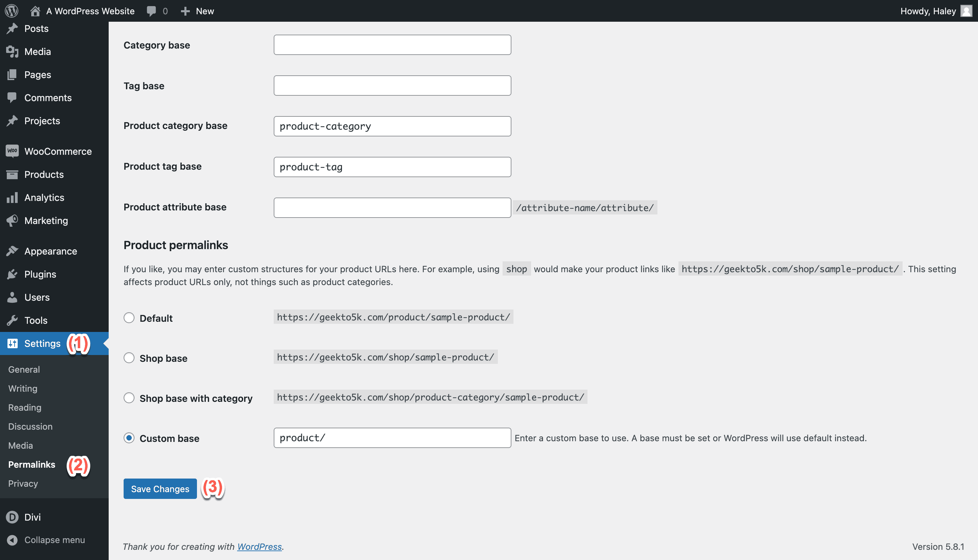Click the Plugins plug icon
The height and width of the screenshot is (560, 978).
coord(12,274)
